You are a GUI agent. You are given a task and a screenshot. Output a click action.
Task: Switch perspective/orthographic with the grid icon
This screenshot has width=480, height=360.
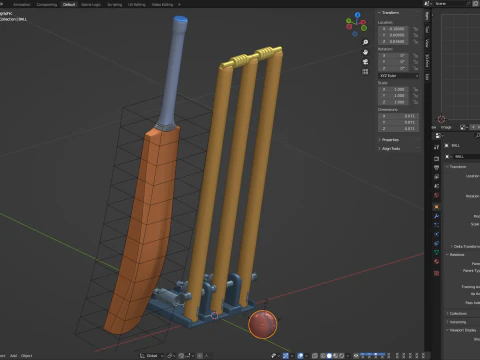(365, 72)
